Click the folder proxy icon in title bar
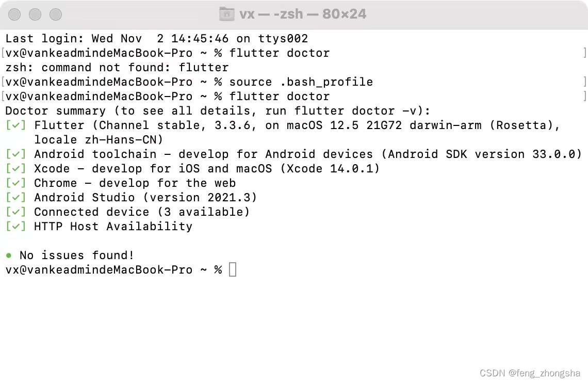This screenshot has height=383, width=588. coord(227,14)
